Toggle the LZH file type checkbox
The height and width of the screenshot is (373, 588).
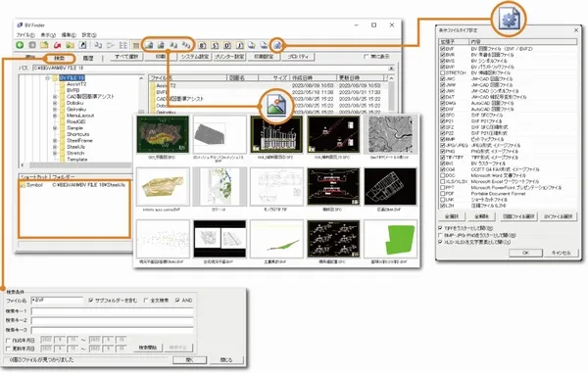pos(443,206)
